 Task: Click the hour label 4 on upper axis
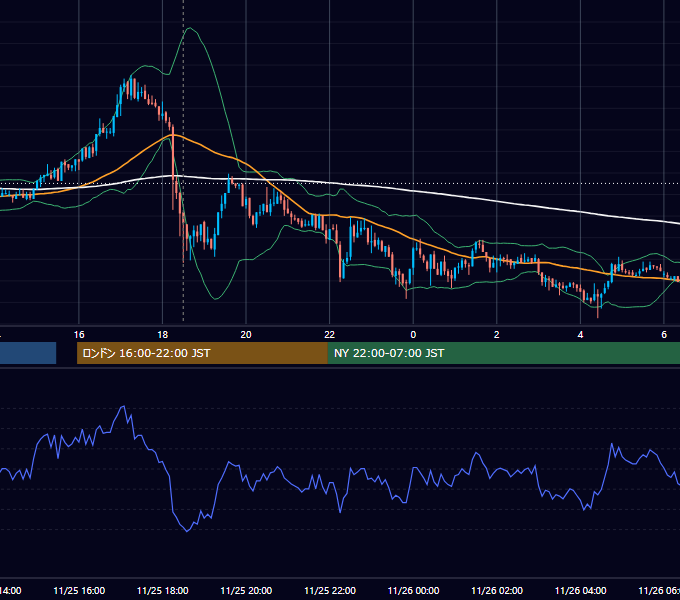(x=580, y=335)
